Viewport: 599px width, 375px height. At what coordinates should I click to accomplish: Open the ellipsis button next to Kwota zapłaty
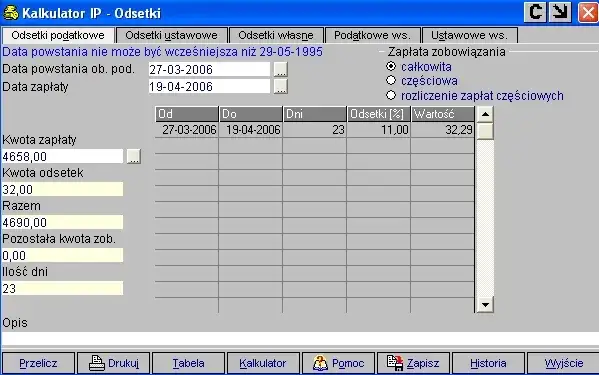[x=134, y=156]
